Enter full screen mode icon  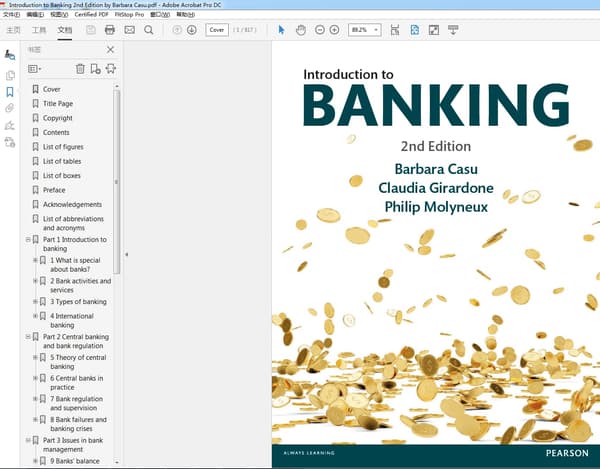click(x=434, y=30)
